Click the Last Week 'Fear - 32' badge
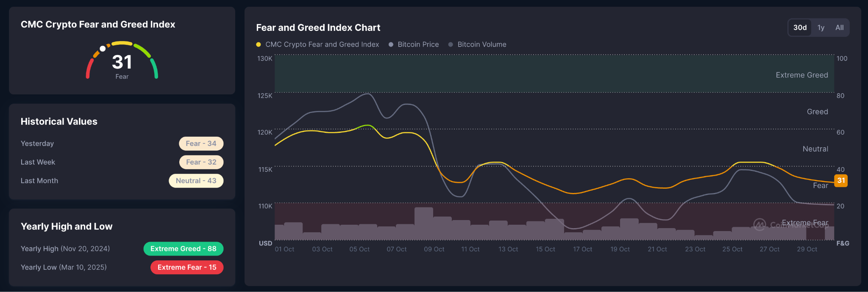Image resolution: width=868 pixels, height=292 pixels. [x=201, y=162]
